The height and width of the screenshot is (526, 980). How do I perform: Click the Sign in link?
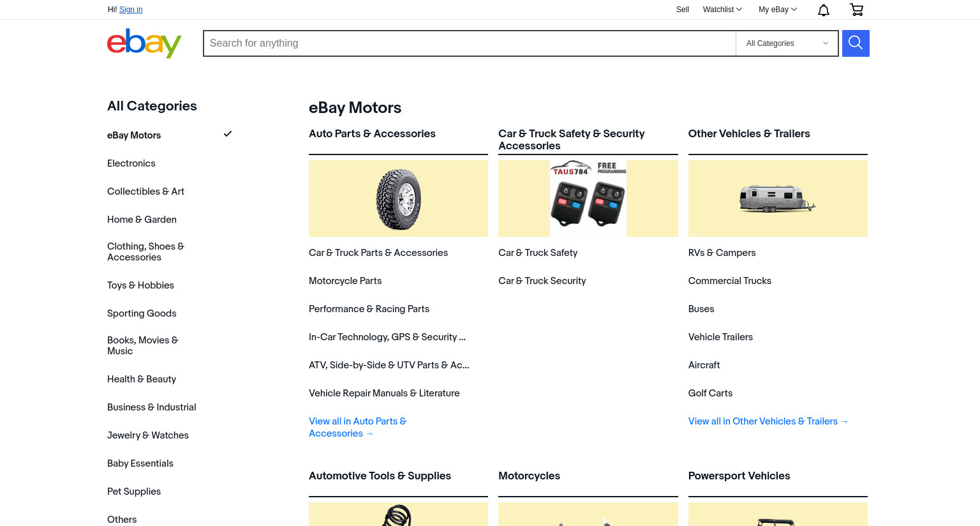tap(131, 10)
